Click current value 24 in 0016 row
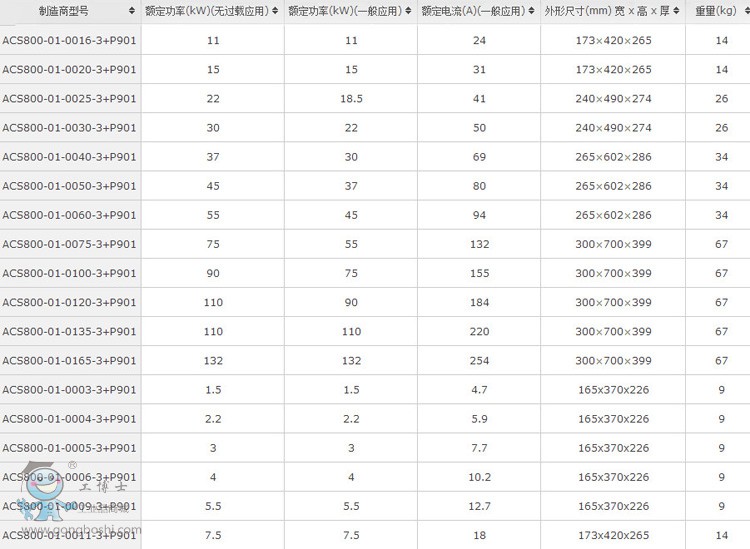Viewport: 750px width, 549px height. click(x=479, y=41)
